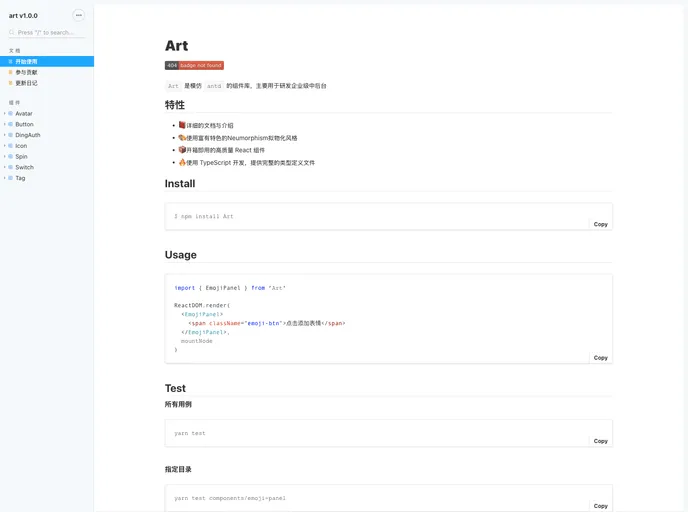Expand the Switch component arrow
The width and height of the screenshot is (688, 512).
coord(4,167)
